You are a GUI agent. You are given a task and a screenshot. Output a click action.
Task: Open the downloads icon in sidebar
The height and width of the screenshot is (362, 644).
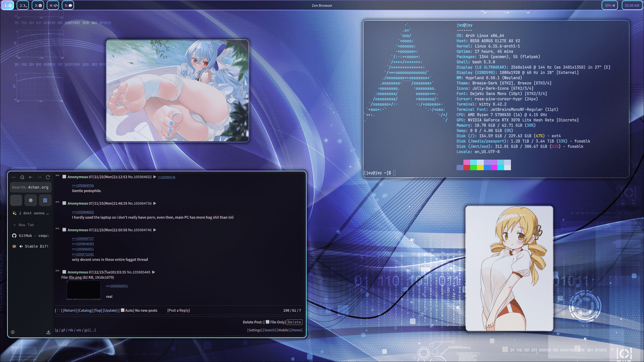point(48,332)
